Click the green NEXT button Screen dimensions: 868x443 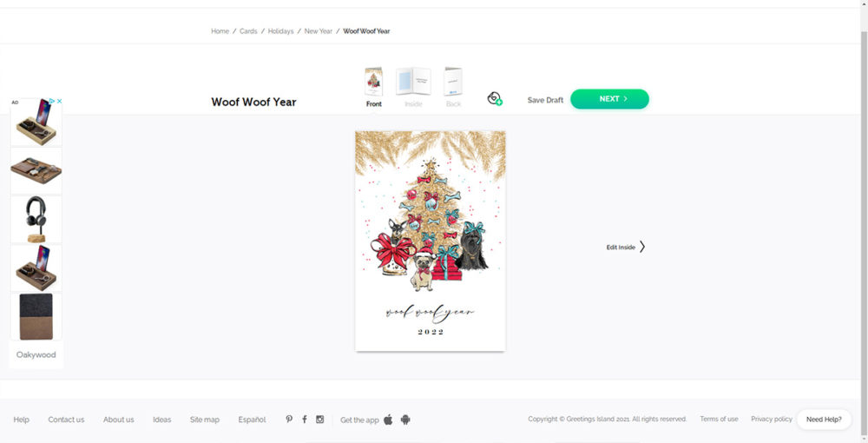tap(609, 99)
